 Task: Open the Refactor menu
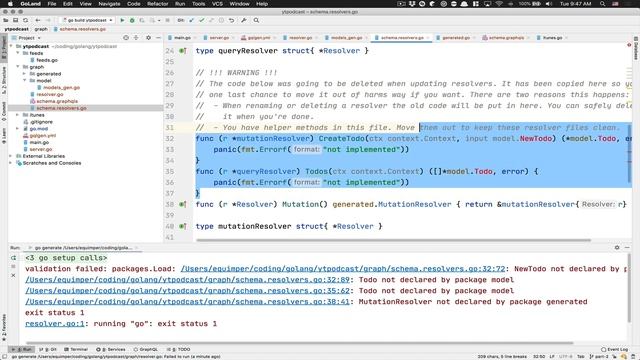(x=158, y=4)
